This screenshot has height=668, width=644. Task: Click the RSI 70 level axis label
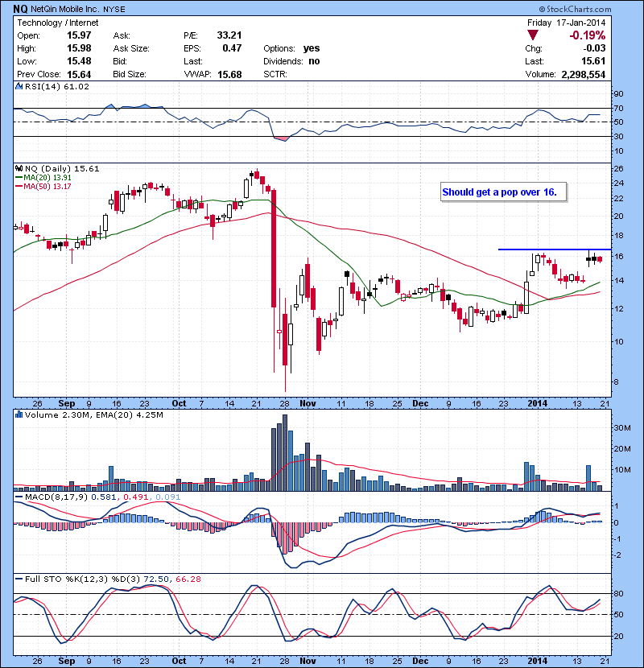tap(618, 109)
